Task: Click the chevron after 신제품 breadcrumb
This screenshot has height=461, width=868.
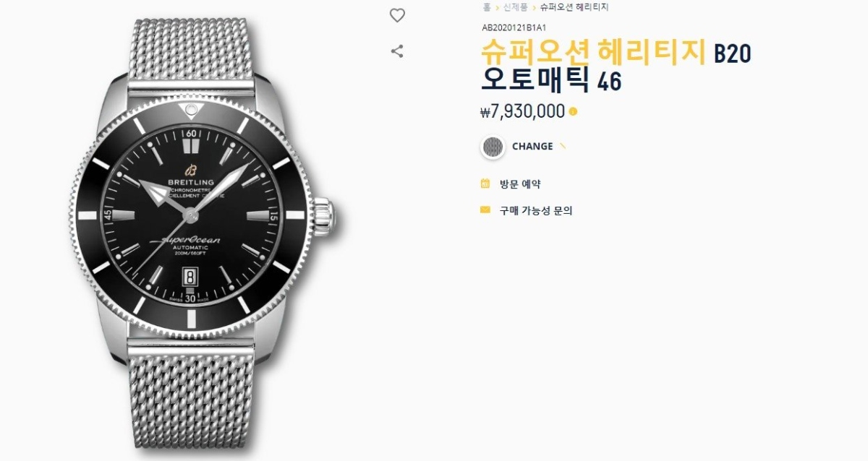Action: (534, 7)
